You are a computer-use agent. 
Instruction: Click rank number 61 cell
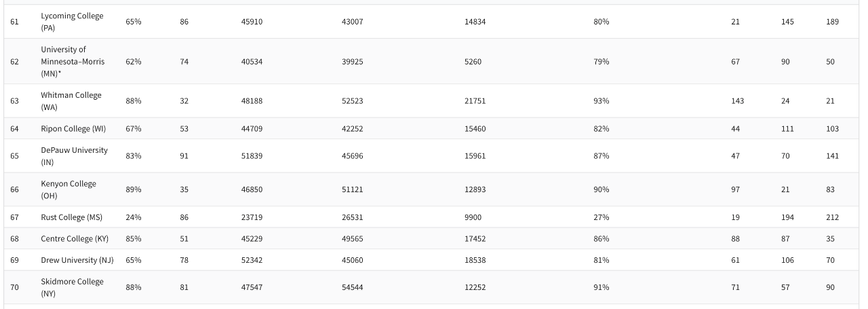click(x=14, y=22)
